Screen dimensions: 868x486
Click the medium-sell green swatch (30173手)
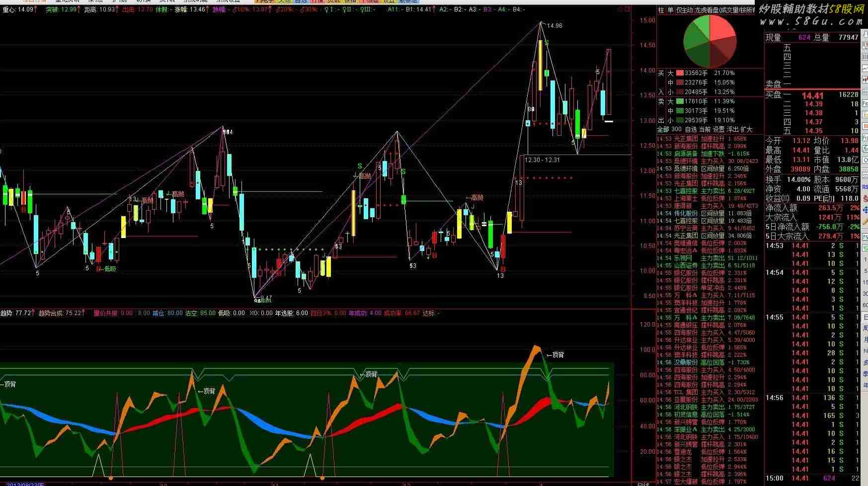pos(679,111)
